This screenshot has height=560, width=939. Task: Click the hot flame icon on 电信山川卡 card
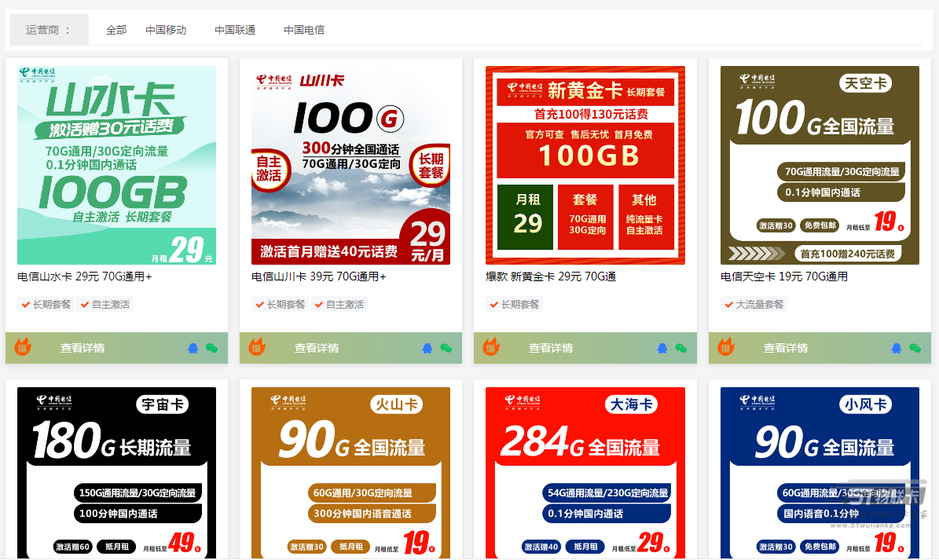[257, 347]
